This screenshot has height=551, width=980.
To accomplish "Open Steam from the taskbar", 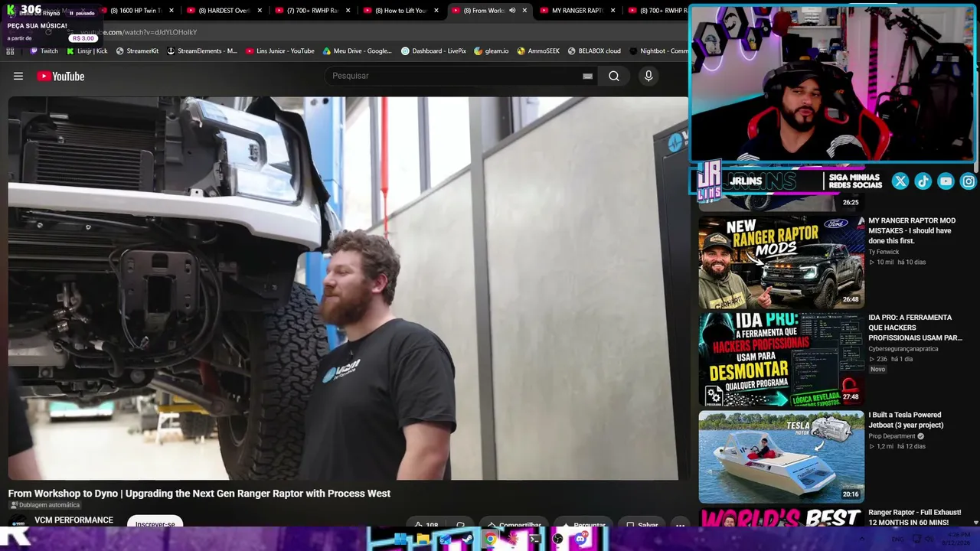I will tap(468, 540).
